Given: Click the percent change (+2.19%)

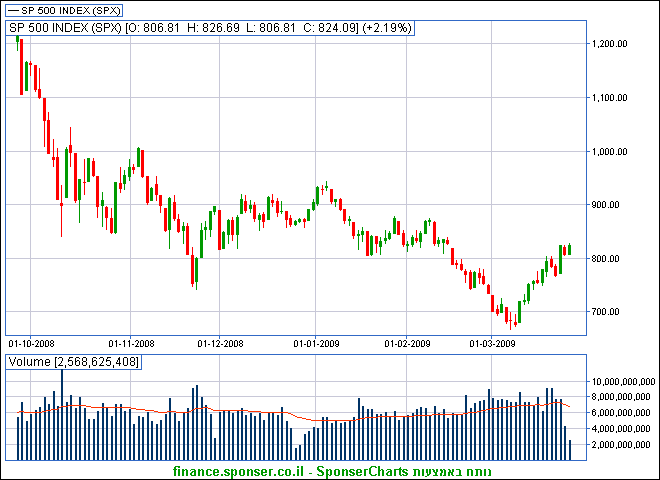Looking at the screenshot, I should [386, 28].
